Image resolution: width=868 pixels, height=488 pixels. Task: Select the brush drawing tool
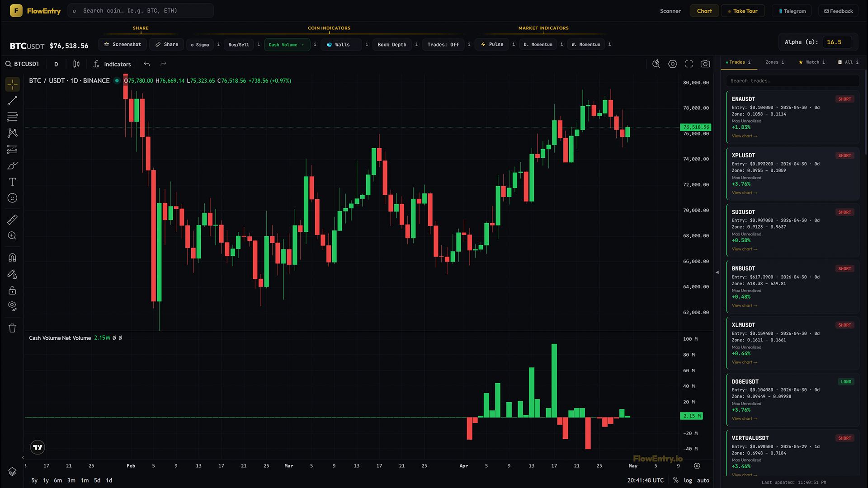(12, 166)
